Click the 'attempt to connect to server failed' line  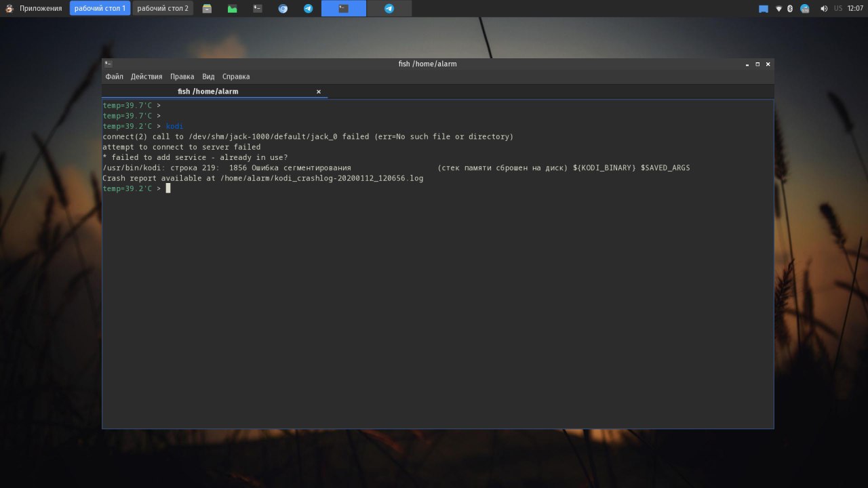coord(181,147)
